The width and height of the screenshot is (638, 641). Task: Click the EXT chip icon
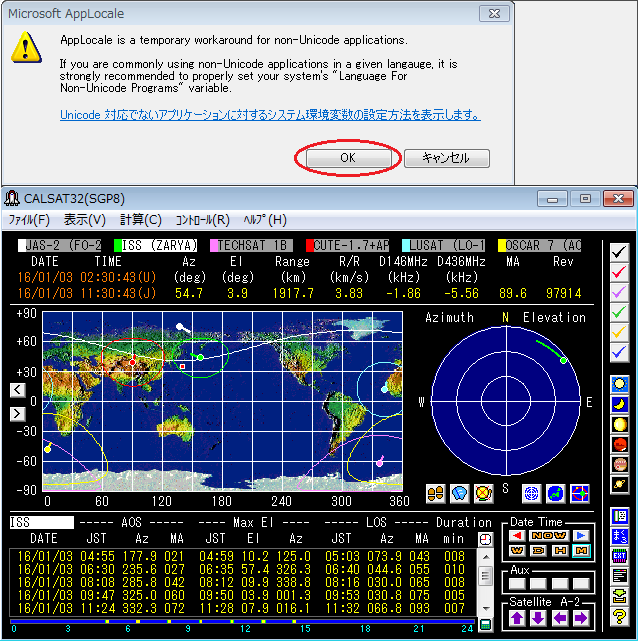[x=620, y=556]
